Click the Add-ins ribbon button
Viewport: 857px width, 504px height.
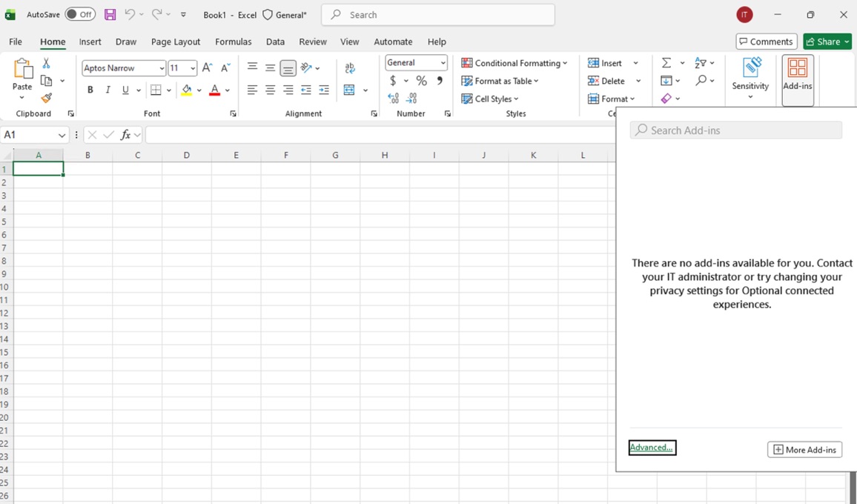[x=798, y=80]
